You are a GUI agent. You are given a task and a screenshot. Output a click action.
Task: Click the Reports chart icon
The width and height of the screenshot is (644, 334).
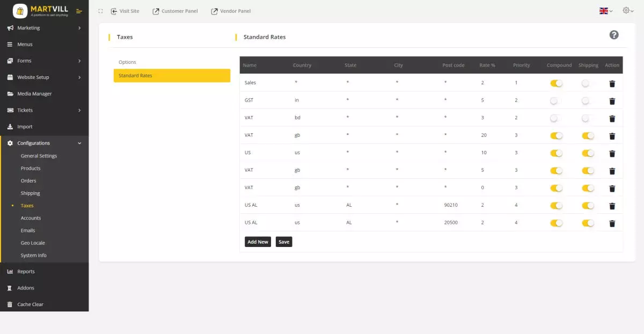pos(10,272)
